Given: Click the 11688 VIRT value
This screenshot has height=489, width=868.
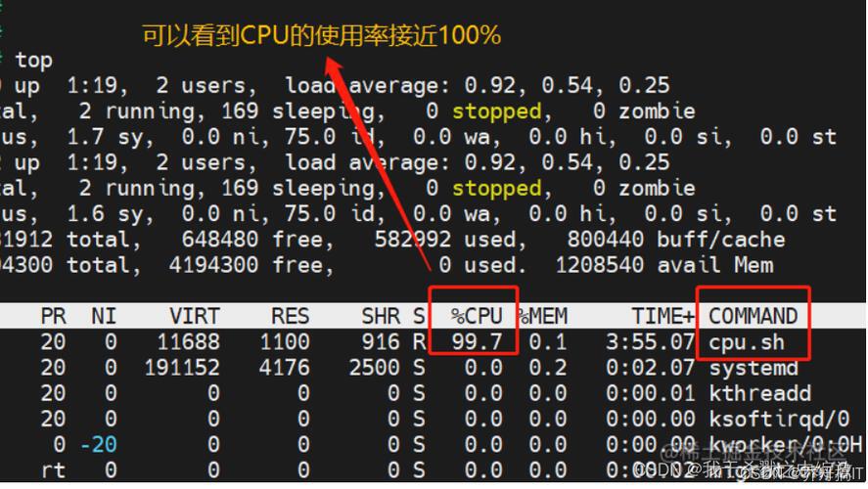Looking at the screenshot, I should [188, 342].
